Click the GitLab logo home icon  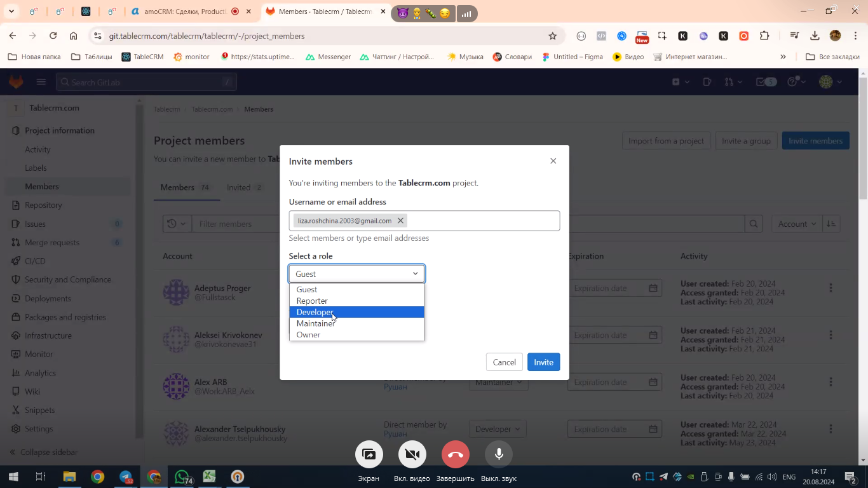(16, 82)
